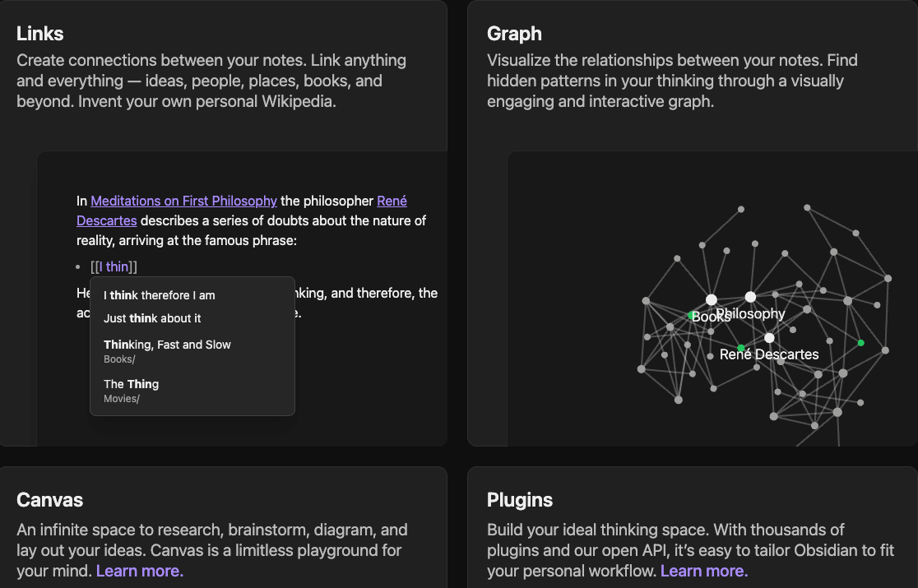Viewport: 918px width, 588px height.
Task: Click the [[I thin]] wikilink text field
Action: [114, 266]
